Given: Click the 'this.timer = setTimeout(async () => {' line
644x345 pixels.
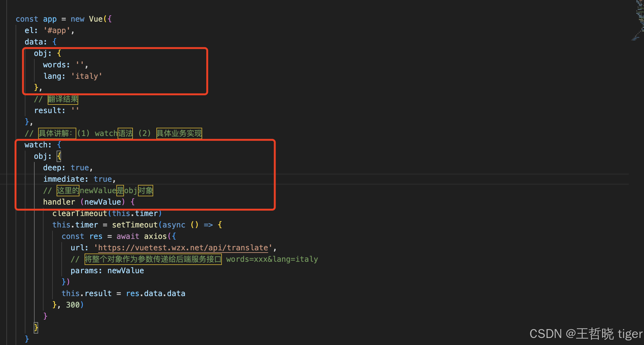Looking at the screenshot, I should 137,225.
